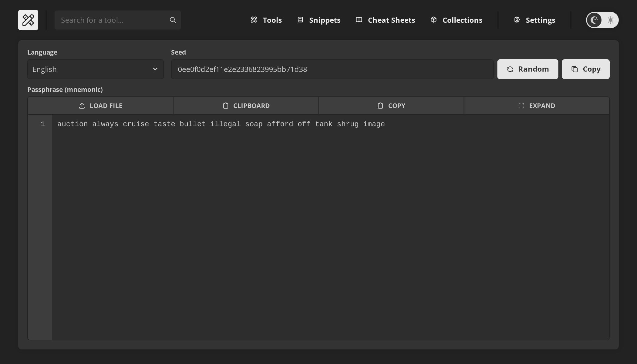Screen dimensions: 637x364
Task: Click the upload icon on LOAD FILE
Action: 81,106
